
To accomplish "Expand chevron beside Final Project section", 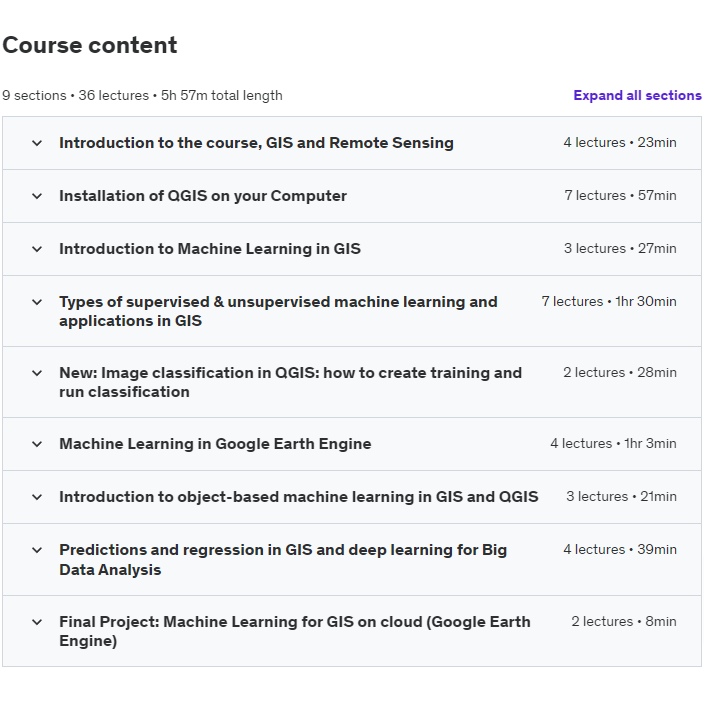I will (x=37, y=622).
